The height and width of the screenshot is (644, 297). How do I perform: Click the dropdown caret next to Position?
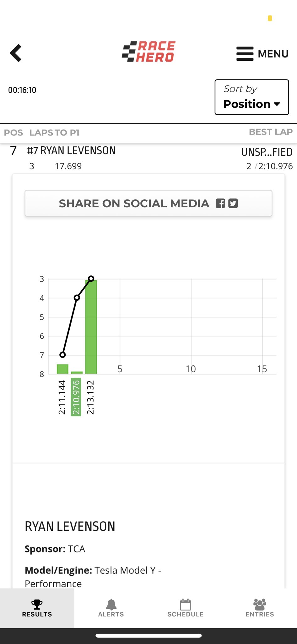tap(277, 104)
